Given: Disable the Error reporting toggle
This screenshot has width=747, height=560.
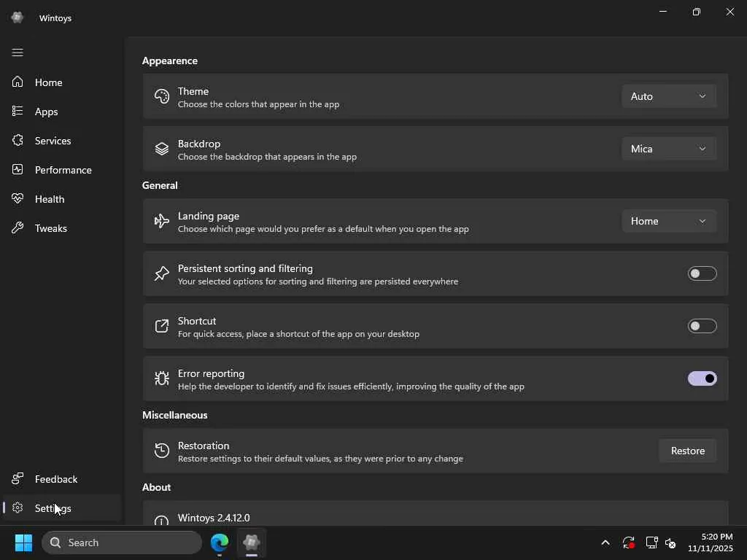Looking at the screenshot, I should pyautogui.click(x=702, y=378).
